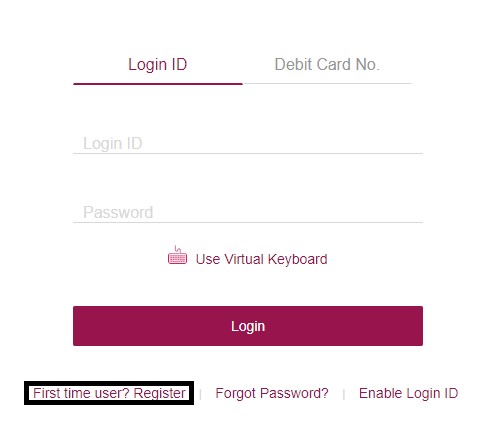497x441 pixels.
Task: Select the Login ID tab
Action: [158, 64]
